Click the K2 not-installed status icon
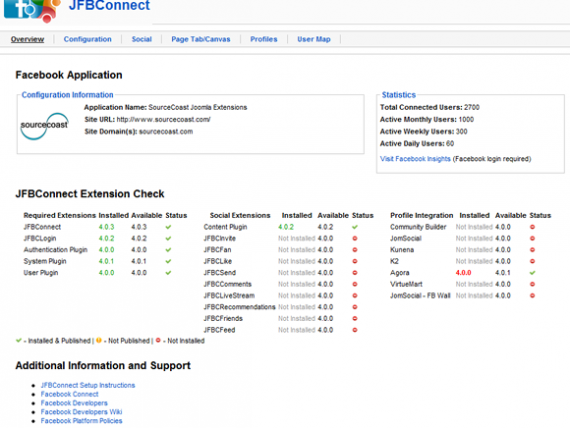This screenshot has width=570, height=428. (532, 261)
